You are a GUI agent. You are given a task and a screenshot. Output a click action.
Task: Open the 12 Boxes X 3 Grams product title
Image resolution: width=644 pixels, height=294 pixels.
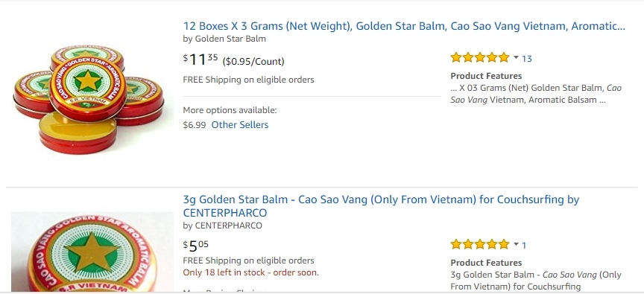click(x=404, y=26)
